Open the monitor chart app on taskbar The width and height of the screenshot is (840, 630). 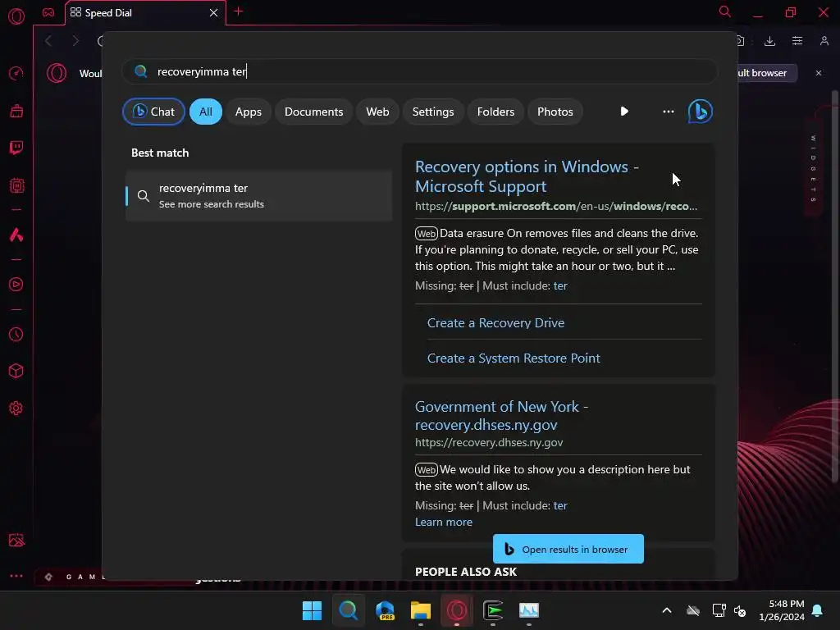coord(529,610)
